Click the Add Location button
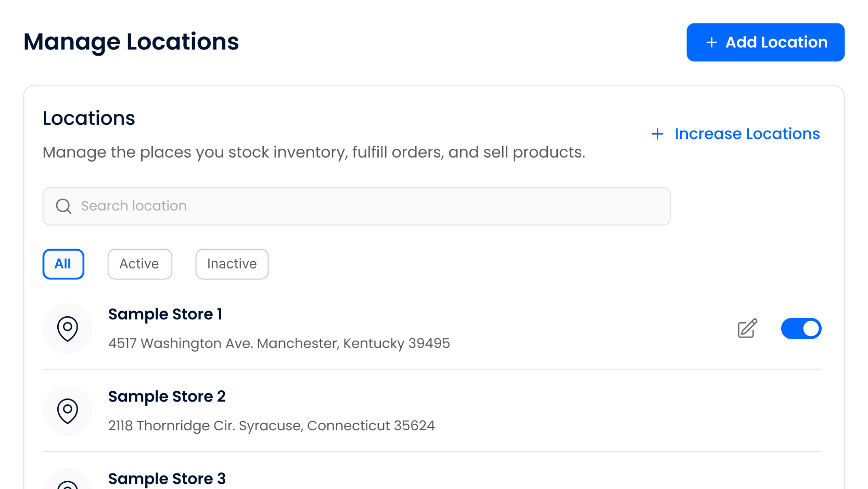The height and width of the screenshot is (489, 868). [x=765, y=42]
